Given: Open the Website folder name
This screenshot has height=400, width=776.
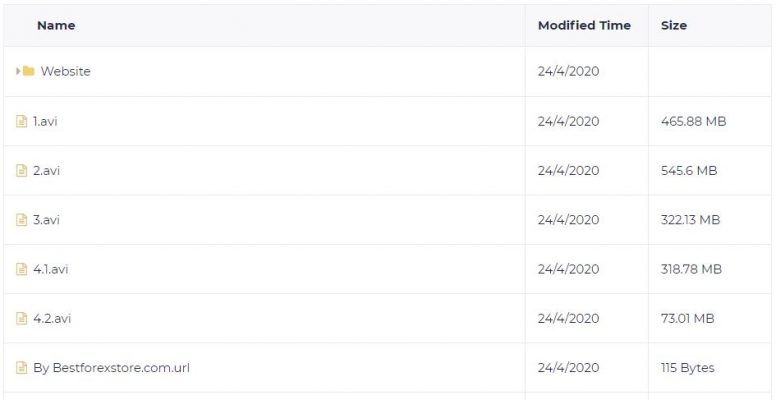Looking at the screenshot, I should 65,71.
